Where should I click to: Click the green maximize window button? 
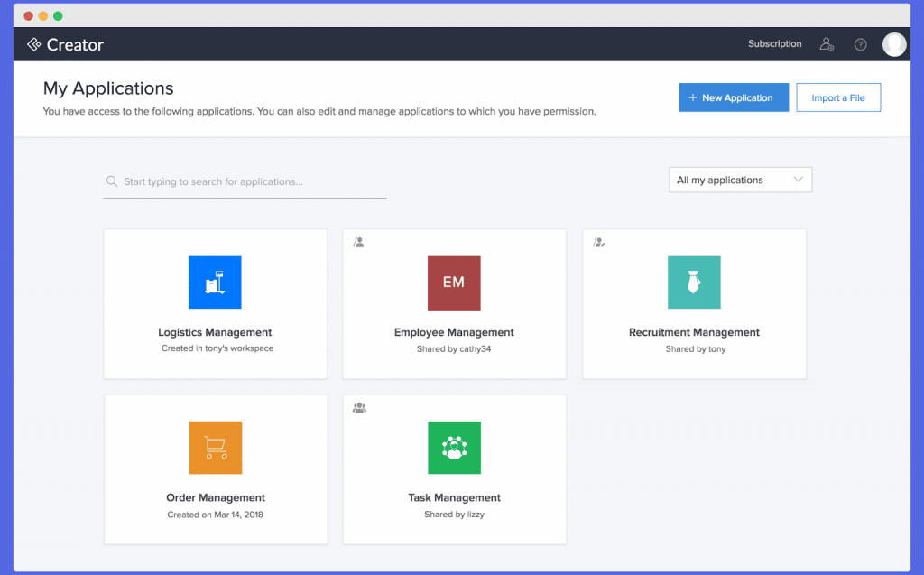pos(58,16)
